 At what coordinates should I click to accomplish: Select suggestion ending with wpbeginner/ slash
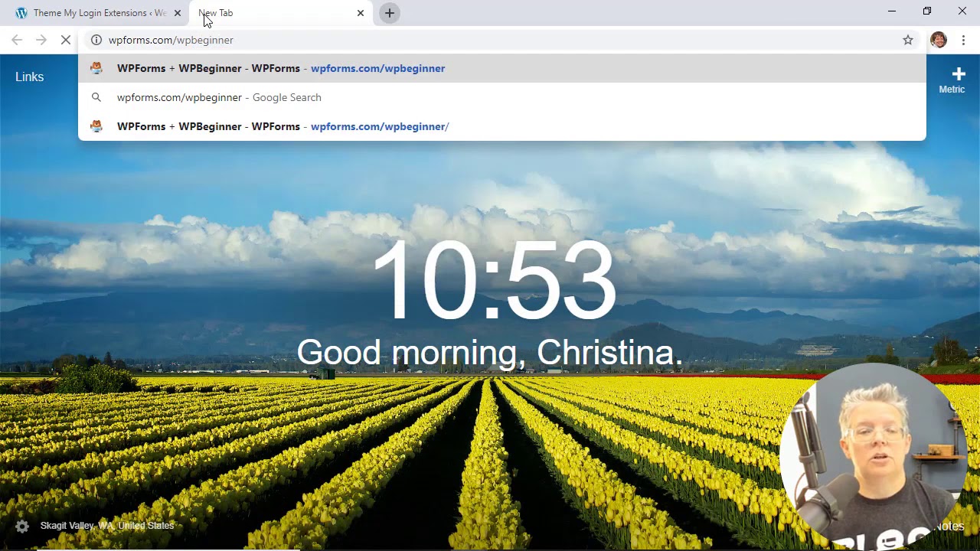click(x=502, y=126)
